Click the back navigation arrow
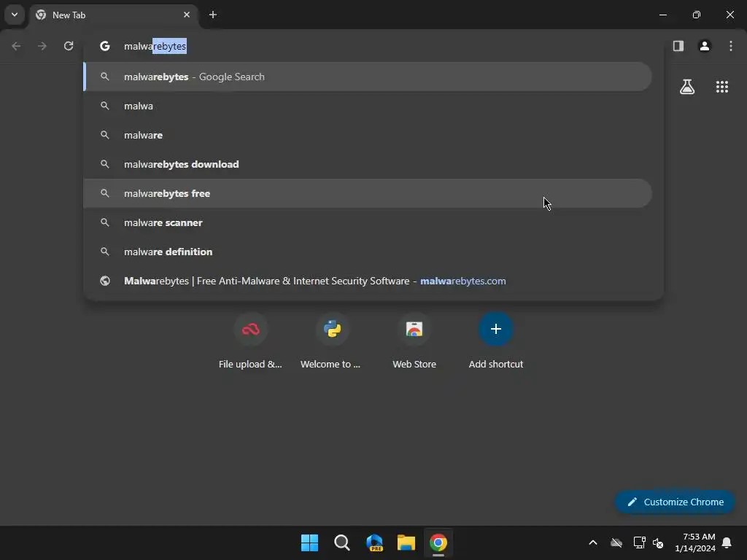 [x=16, y=46]
